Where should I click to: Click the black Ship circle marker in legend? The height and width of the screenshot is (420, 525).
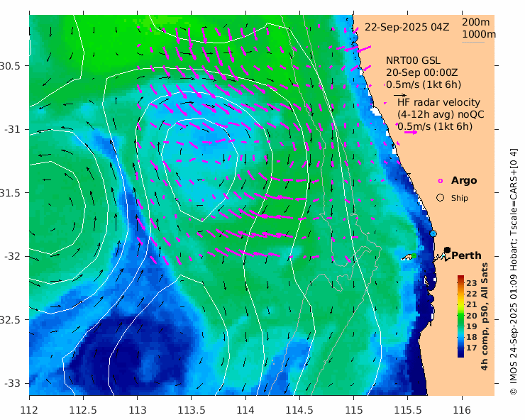click(441, 198)
